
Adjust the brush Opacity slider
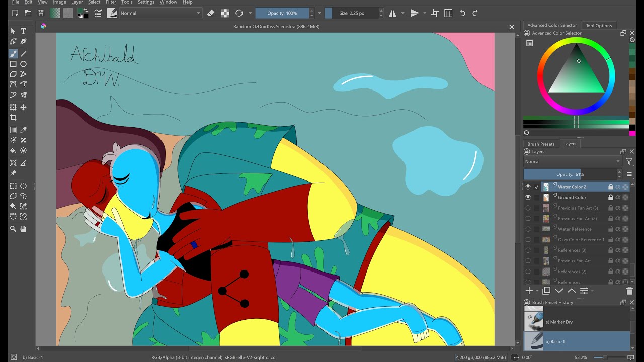282,13
